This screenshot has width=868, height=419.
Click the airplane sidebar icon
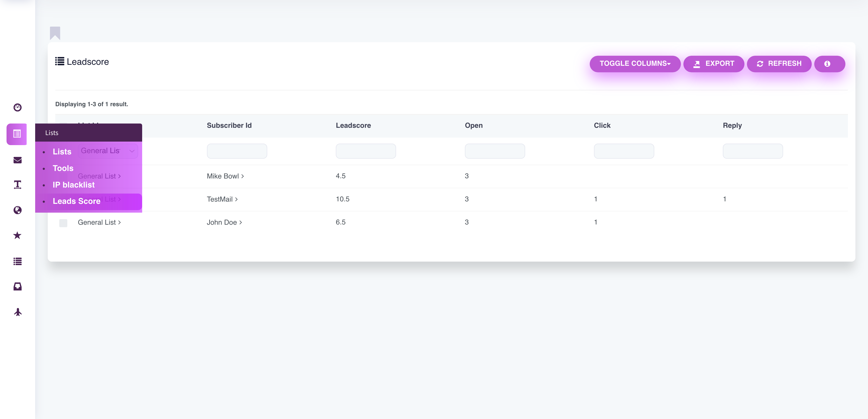18,312
